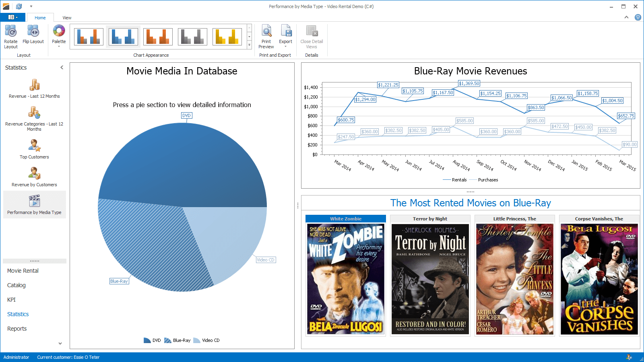The height and width of the screenshot is (362, 644).
Task: Open the Statistics module
Action: 18,314
